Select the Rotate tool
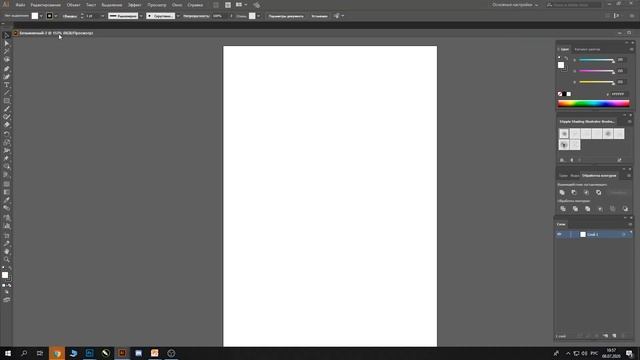 [7, 134]
